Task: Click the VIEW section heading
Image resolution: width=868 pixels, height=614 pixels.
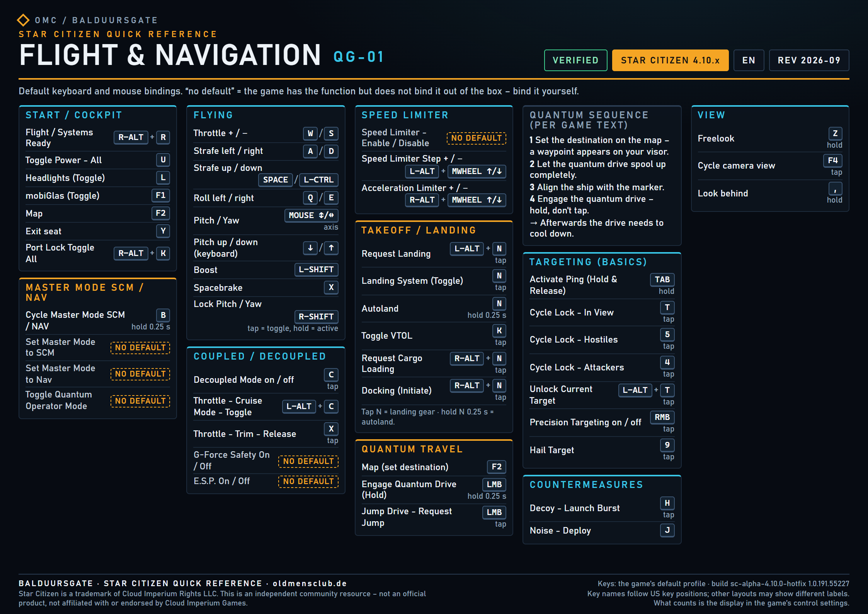Action: click(711, 115)
